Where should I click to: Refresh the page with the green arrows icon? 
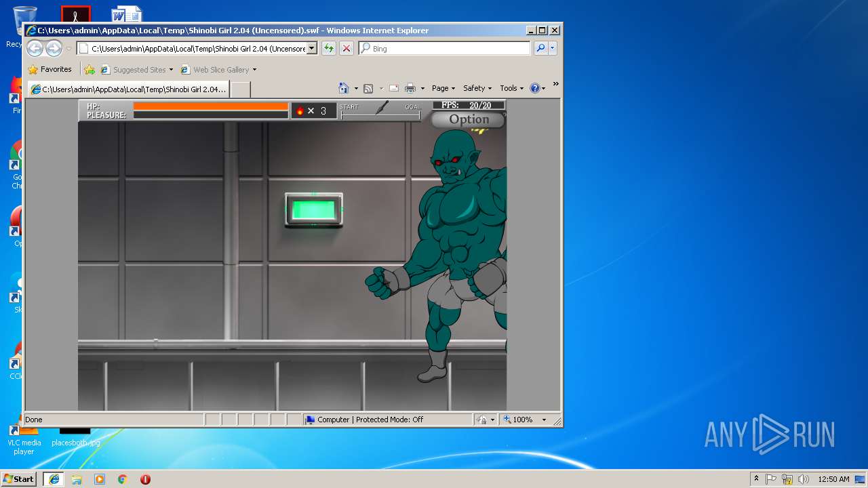[x=329, y=48]
